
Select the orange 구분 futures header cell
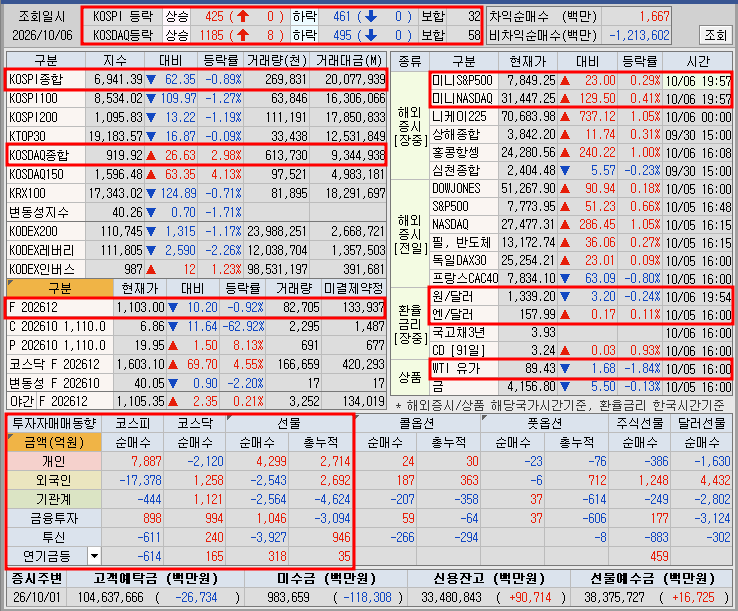[60, 288]
